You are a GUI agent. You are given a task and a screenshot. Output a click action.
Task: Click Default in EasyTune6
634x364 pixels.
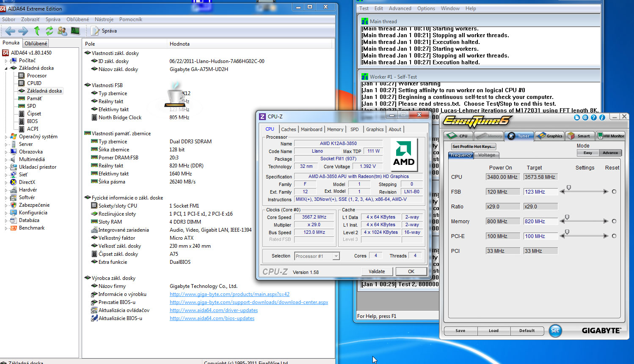[527, 331]
